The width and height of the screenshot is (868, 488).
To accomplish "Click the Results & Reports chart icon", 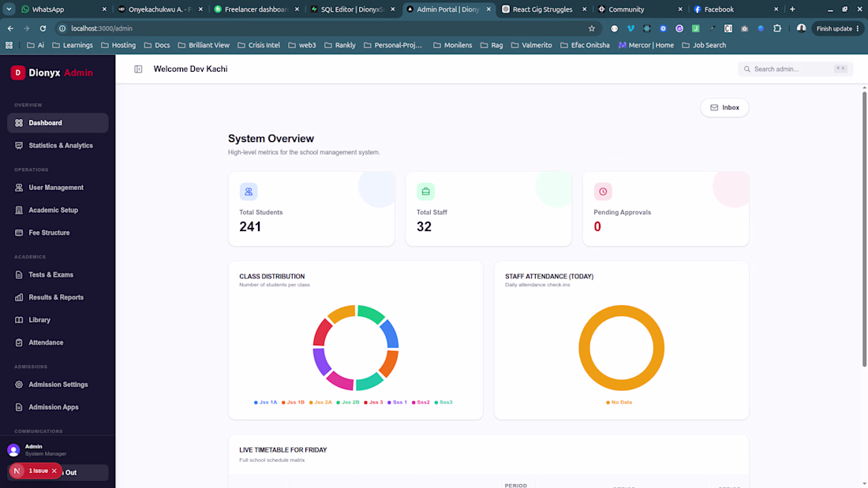I will click(19, 298).
